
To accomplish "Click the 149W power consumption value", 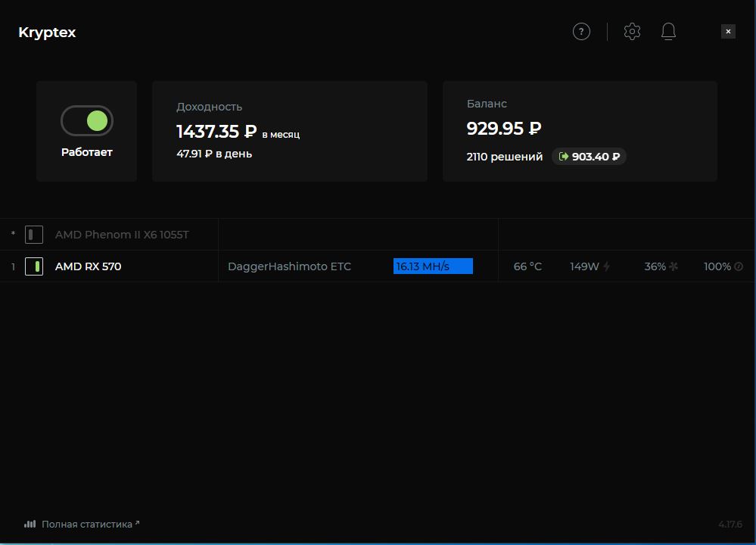I will click(584, 266).
